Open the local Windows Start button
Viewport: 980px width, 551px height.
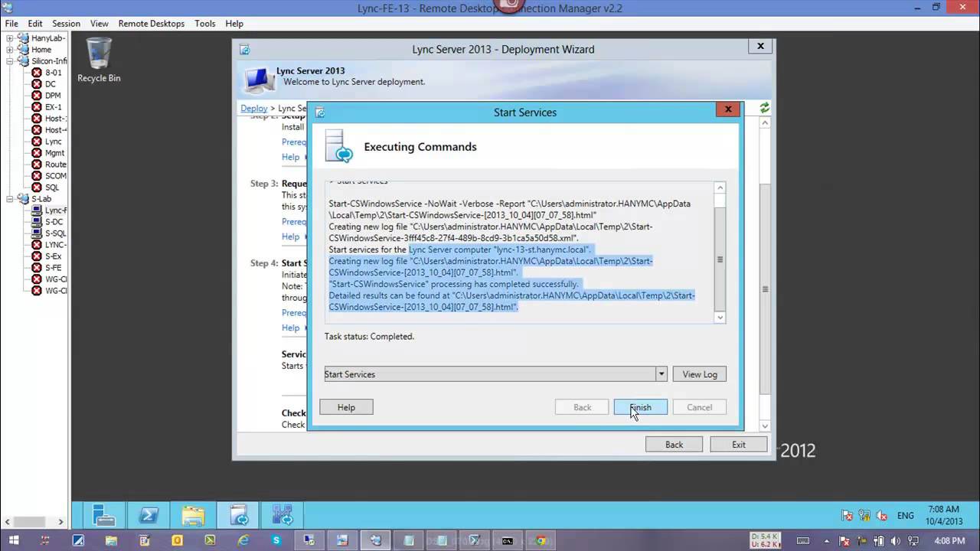coord(13,540)
